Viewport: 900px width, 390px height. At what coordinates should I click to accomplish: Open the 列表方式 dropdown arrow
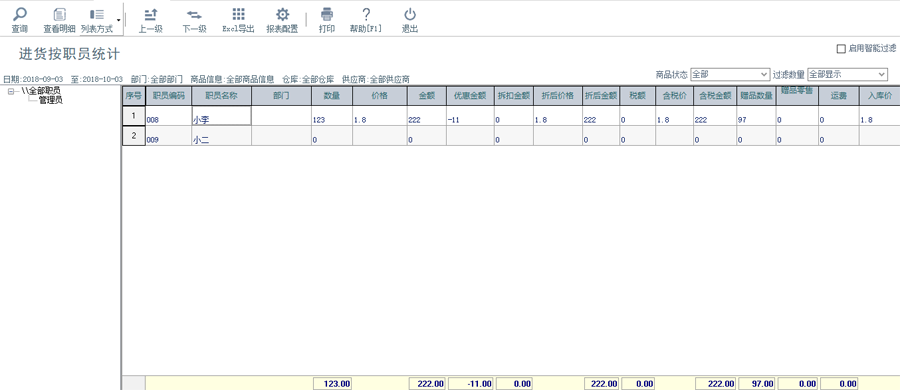(118, 20)
